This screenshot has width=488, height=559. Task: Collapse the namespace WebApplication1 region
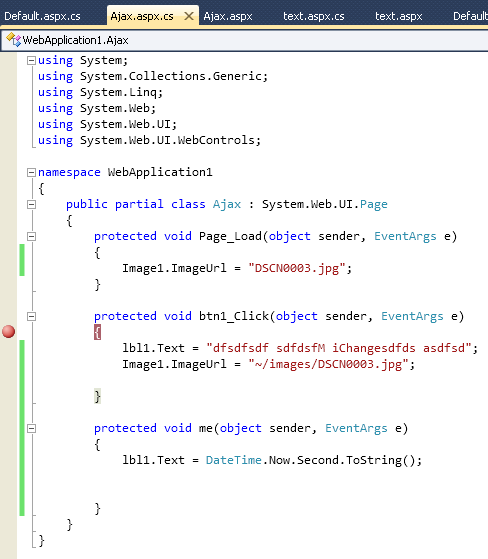pos(31,173)
